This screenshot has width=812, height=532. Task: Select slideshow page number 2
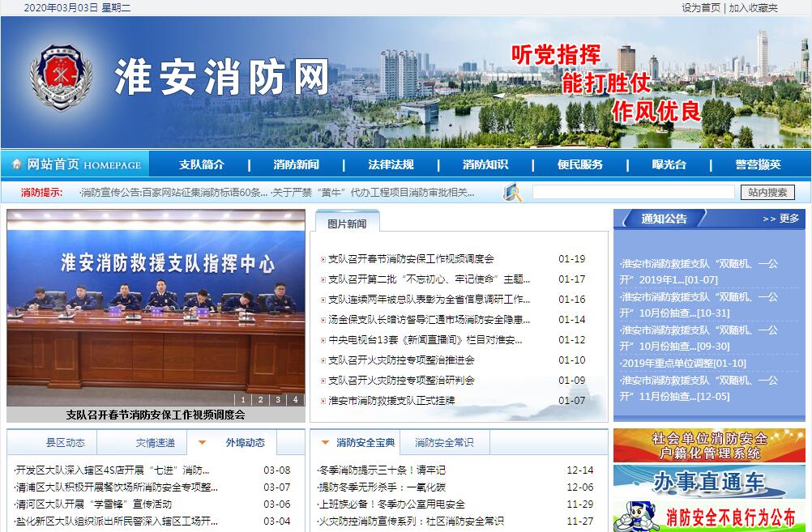point(259,399)
